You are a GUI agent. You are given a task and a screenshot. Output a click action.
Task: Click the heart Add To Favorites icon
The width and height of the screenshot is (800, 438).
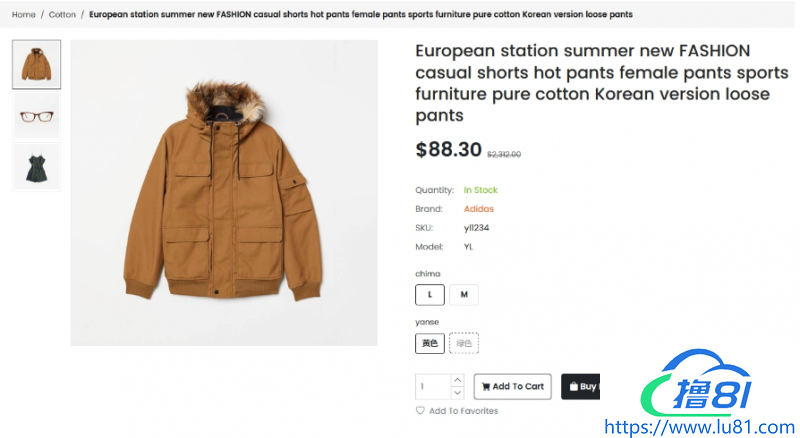pyautogui.click(x=420, y=411)
